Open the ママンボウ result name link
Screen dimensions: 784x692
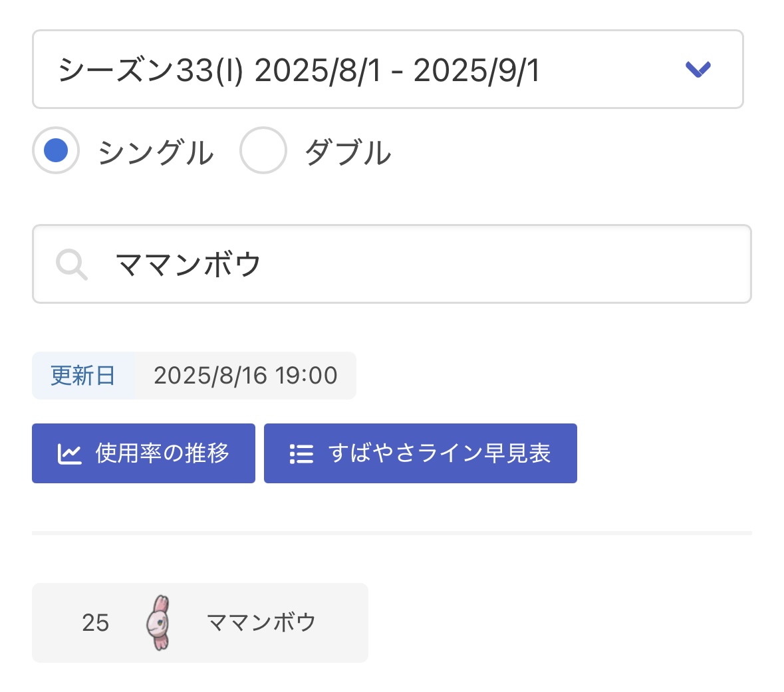click(261, 623)
